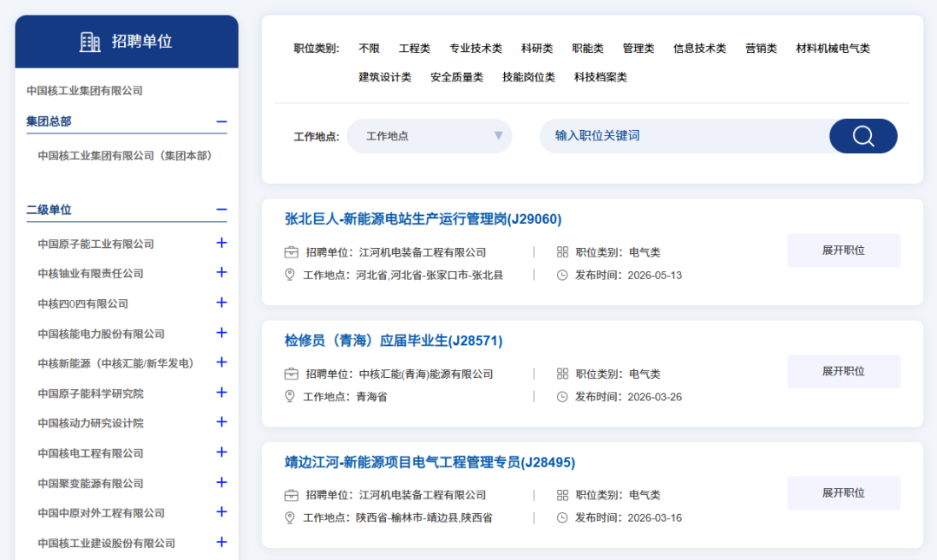This screenshot has height=560, width=937.
Task: Click text 工作地点: 河北省,河北省-张家口市-张北县
Action: pos(403,275)
